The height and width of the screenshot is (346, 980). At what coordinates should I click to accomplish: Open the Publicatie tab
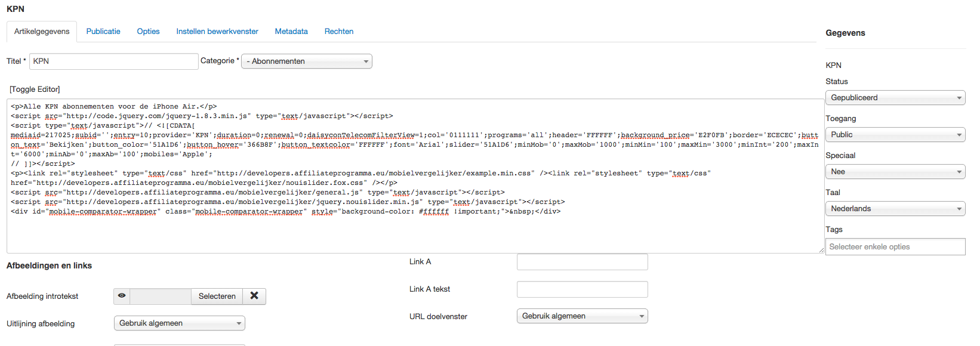pyautogui.click(x=103, y=32)
